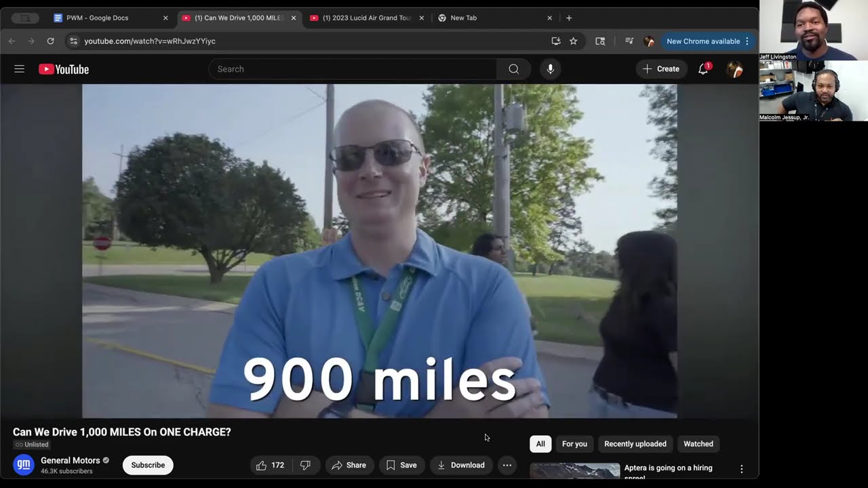
Task: Open the Aptera video options menu
Action: pyautogui.click(x=741, y=469)
